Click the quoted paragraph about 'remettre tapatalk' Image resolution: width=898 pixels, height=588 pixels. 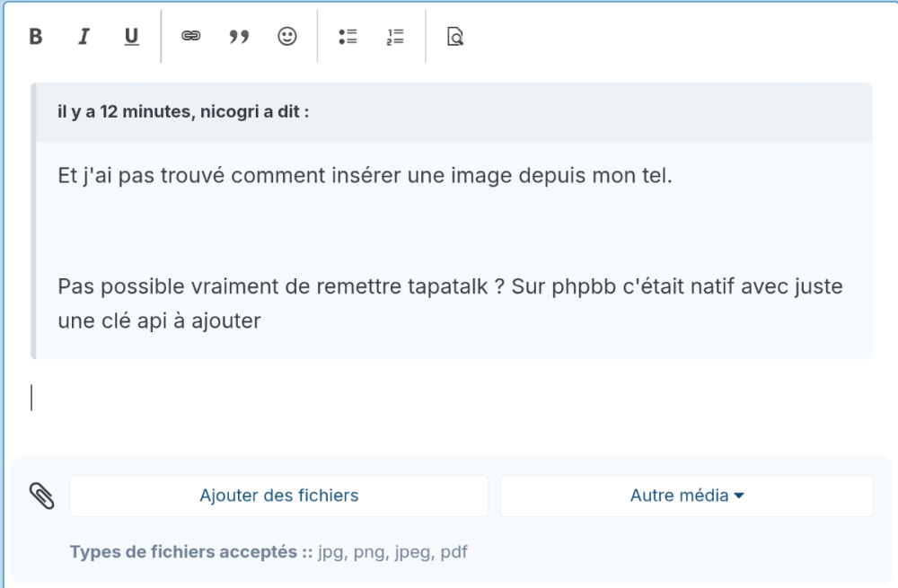pyautogui.click(x=450, y=303)
